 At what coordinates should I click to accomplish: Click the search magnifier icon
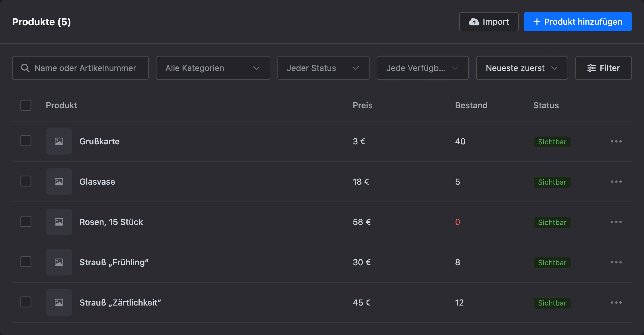(25, 68)
